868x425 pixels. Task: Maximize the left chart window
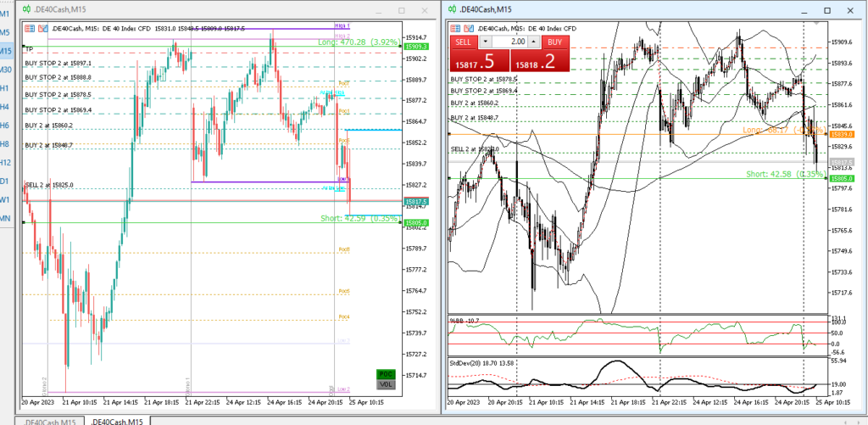click(402, 10)
